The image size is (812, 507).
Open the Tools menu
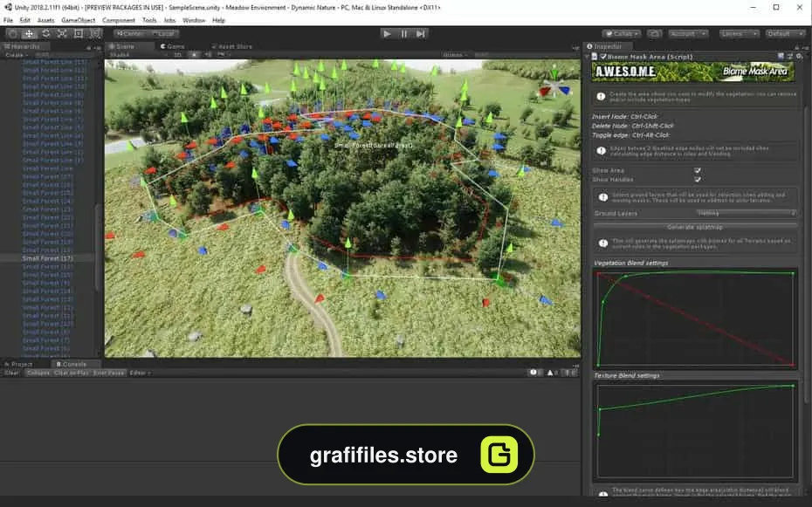point(149,20)
